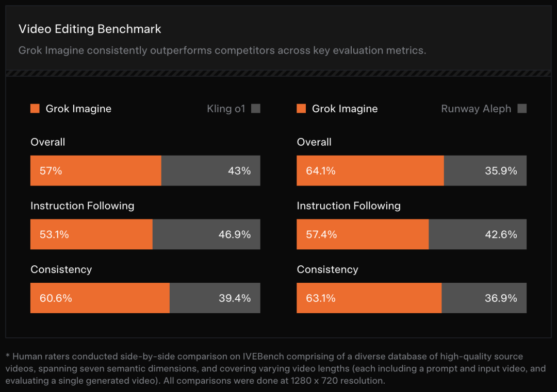Click the gray Kling o1 legend swatch
Image resolution: width=557 pixels, height=392 pixels.
tap(256, 109)
